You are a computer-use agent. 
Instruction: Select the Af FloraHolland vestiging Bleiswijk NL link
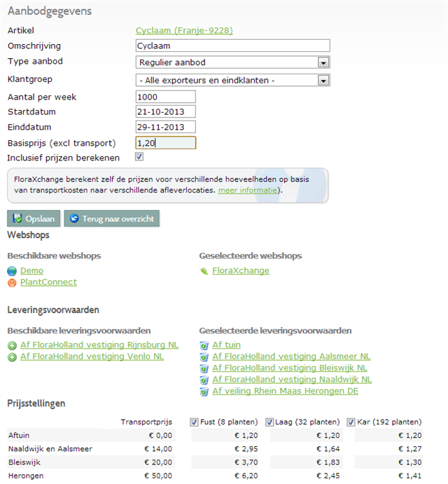click(x=289, y=368)
